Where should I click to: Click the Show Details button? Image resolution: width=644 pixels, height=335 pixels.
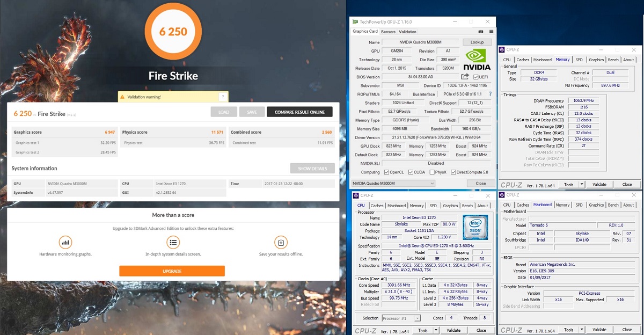click(x=312, y=169)
